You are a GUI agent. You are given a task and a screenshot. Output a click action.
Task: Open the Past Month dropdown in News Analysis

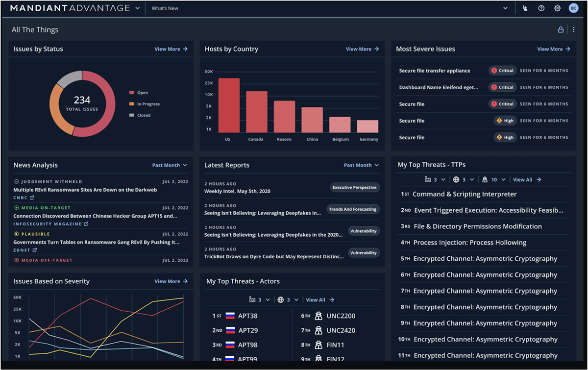click(170, 165)
